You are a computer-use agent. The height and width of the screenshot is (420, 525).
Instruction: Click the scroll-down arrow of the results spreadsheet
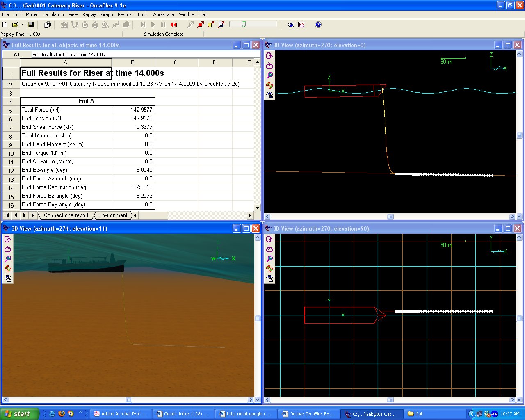(257, 208)
